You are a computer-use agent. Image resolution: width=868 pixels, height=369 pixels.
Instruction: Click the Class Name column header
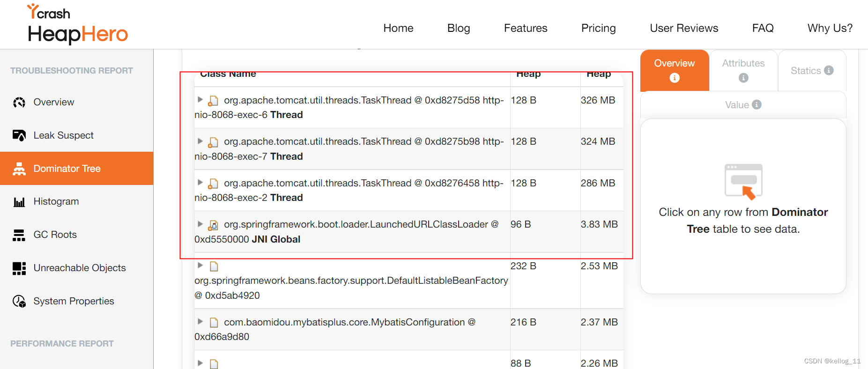pyautogui.click(x=228, y=74)
